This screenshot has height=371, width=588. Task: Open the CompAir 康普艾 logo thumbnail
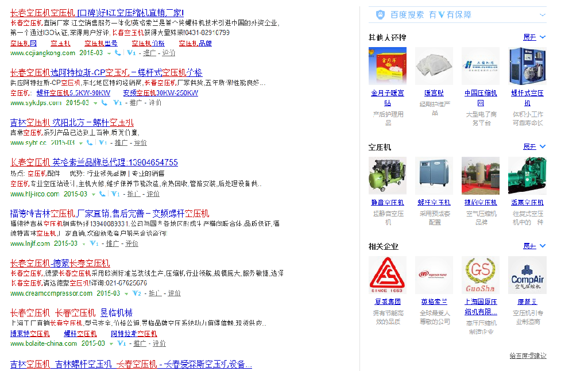coord(527,275)
